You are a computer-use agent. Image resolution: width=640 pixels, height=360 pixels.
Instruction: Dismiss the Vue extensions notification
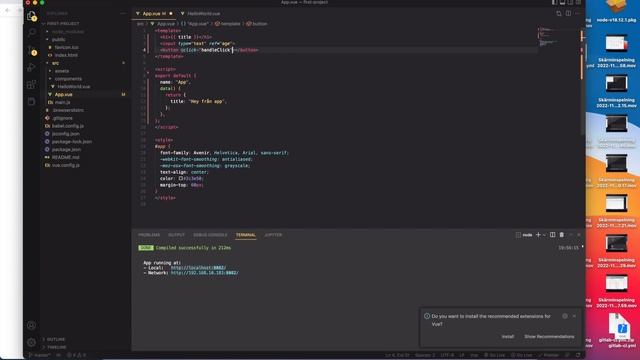pyautogui.click(x=574, y=316)
